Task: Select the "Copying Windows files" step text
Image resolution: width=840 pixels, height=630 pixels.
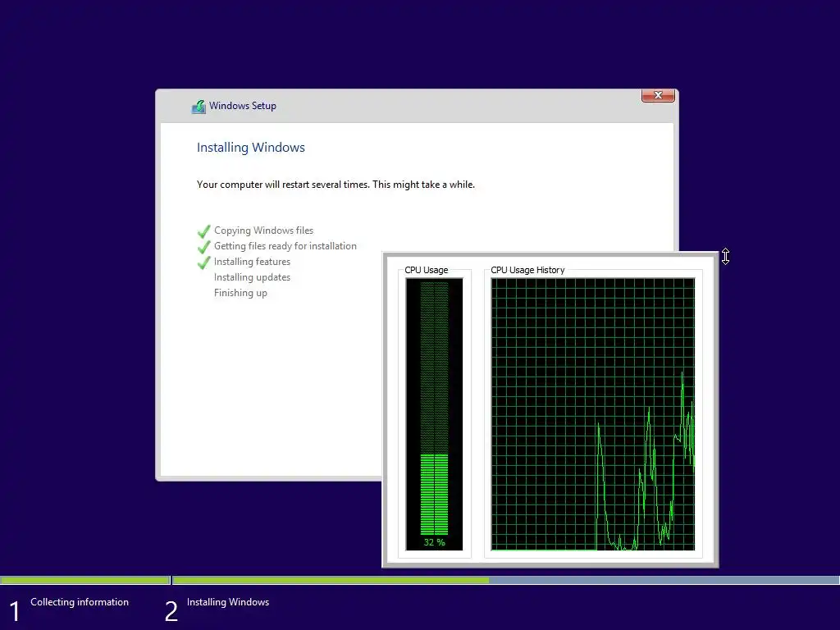Action: tap(263, 231)
